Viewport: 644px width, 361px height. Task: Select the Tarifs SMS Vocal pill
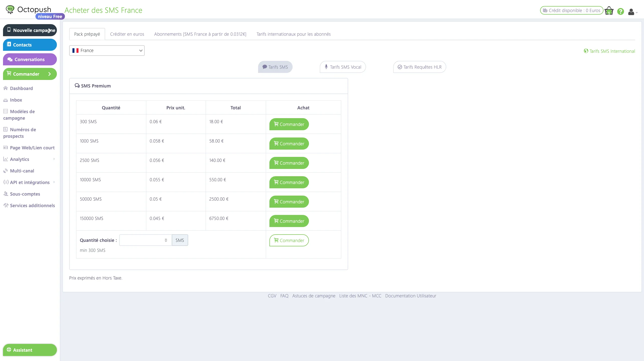[343, 67]
